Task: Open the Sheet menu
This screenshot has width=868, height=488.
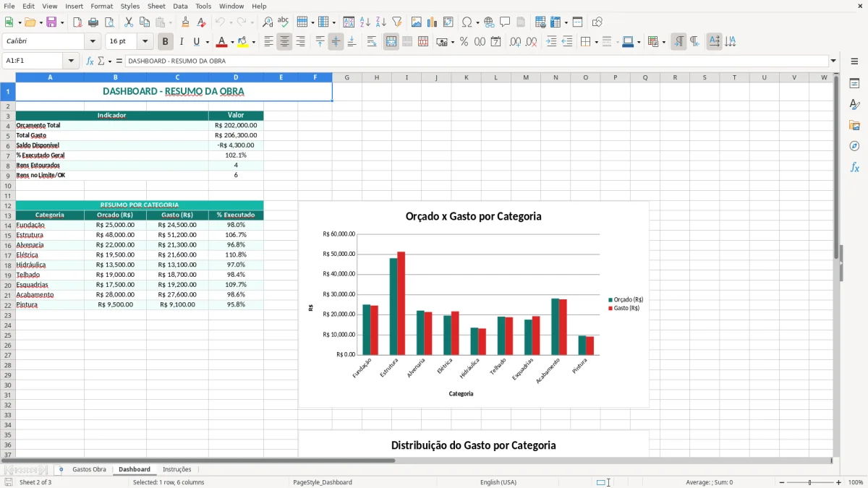Action: click(x=156, y=6)
